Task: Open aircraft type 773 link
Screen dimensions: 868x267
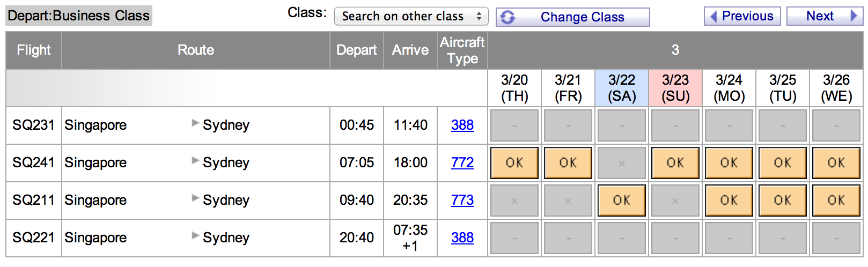Action: coord(462,200)
